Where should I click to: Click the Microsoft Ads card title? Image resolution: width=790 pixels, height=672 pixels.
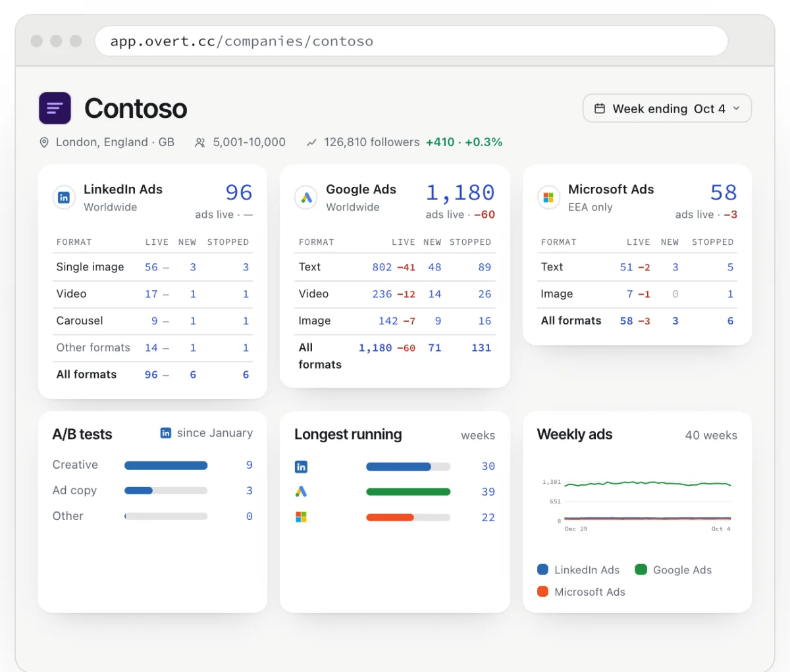pyautogui.click(x=611, y=190)
